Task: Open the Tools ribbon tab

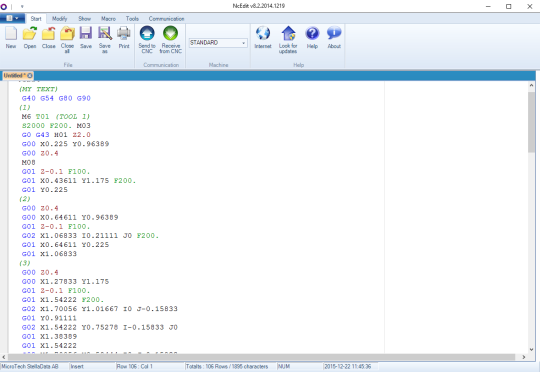Action: coord(132,19)
